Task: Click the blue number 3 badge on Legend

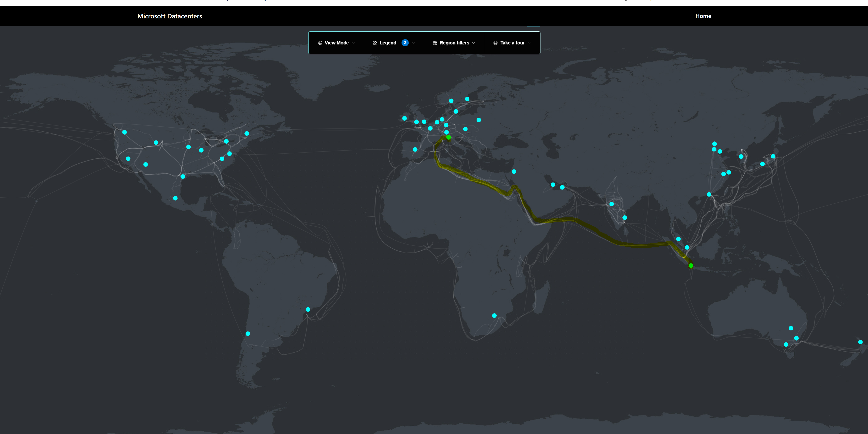Action: pyautogui.click(x=405, y=43)
